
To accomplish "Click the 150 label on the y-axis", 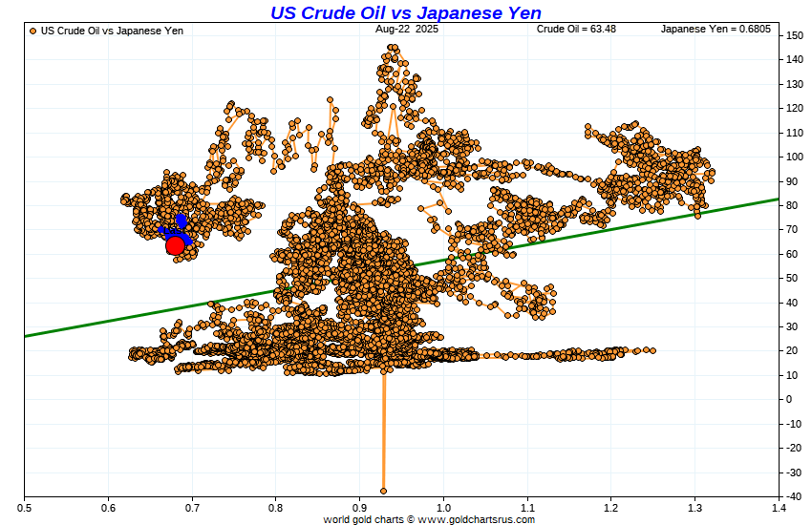I will tap(795, 35).
